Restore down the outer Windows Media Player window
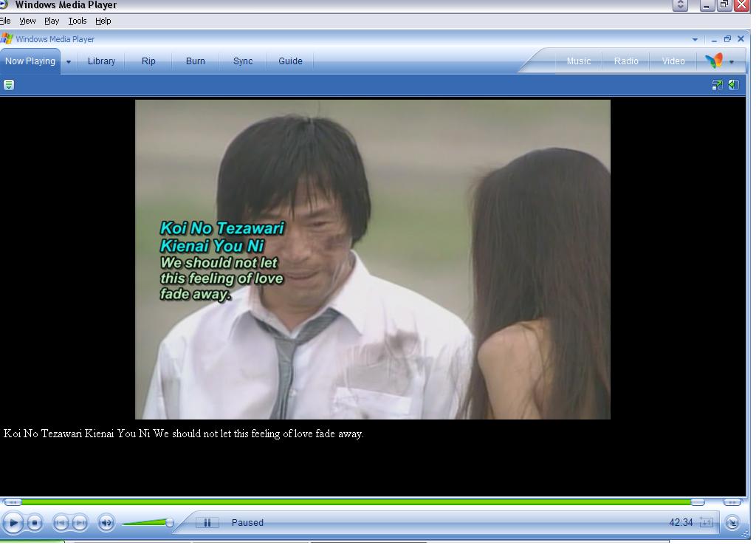 [x=724, y=5]
